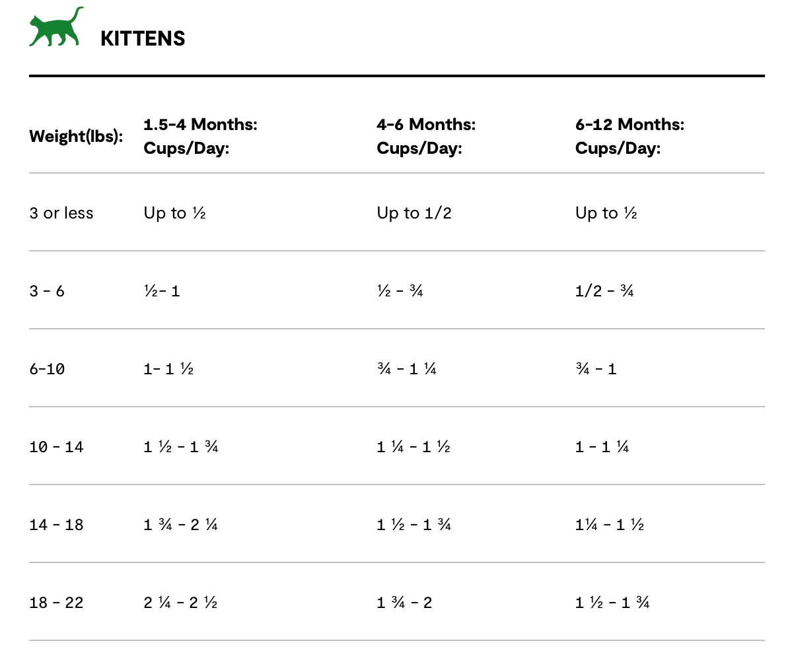Click 'Up to 1/2' in the 4-6 Months column
This screenshot has width=790, height=672.
tap(414, 213)
